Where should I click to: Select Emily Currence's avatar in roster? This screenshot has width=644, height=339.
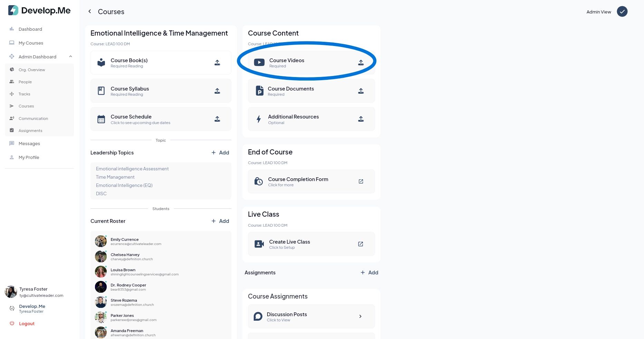(x=101, y=241)
